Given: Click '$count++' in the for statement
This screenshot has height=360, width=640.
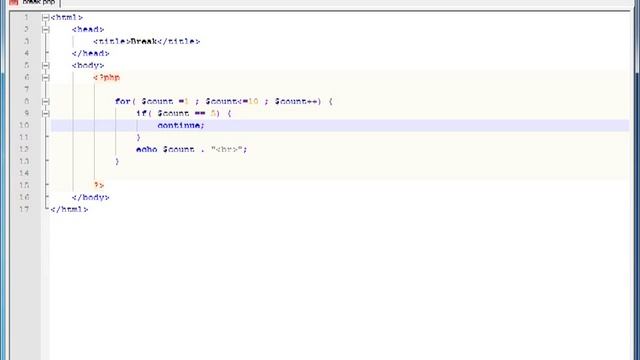Looking at the screenshot, I should 298,101.
